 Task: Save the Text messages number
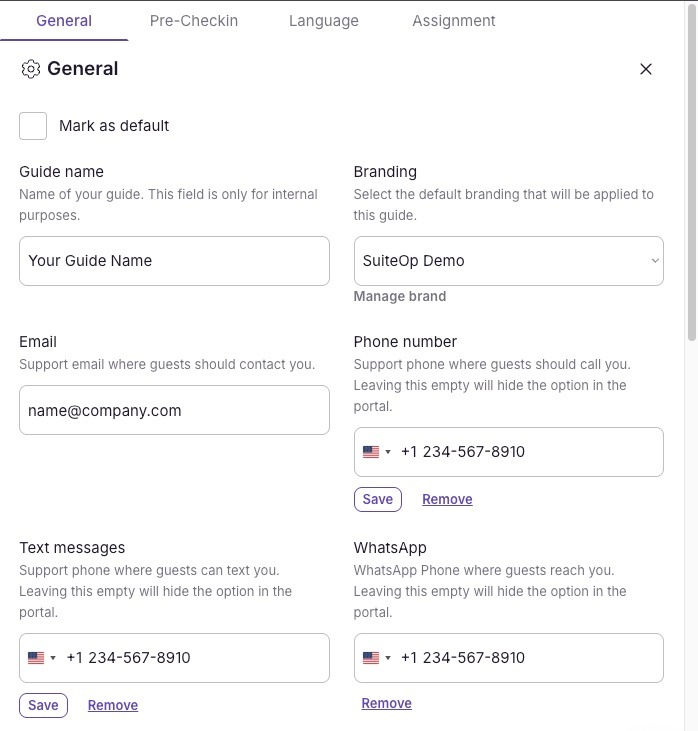pyautogui.click(x=43, y=705)
